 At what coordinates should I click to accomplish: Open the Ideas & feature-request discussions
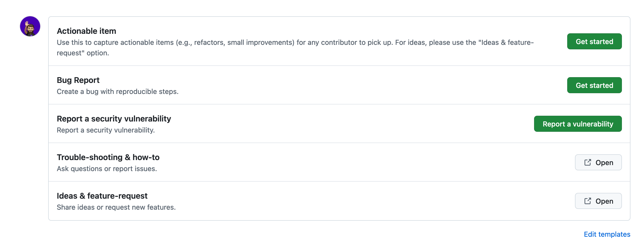pos(598,201)
